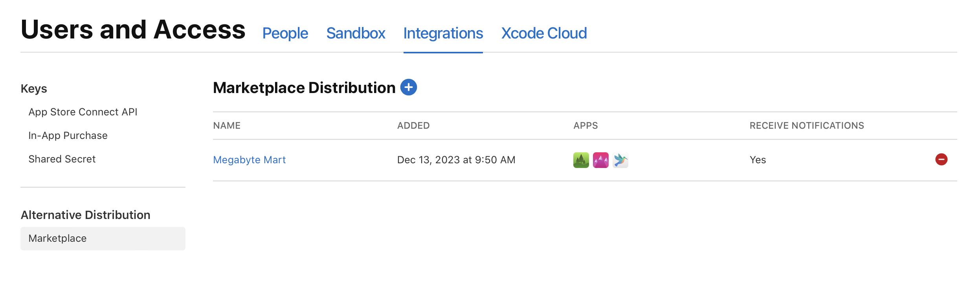The image size is (980, 292).
Task: Click the APPS column header
Action: click(x=585, y=126)
